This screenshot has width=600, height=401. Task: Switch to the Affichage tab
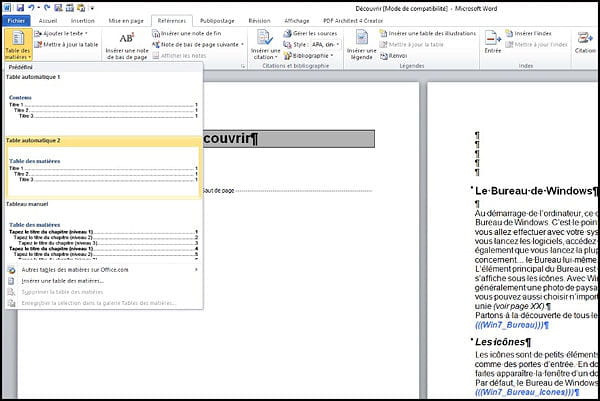297,21
